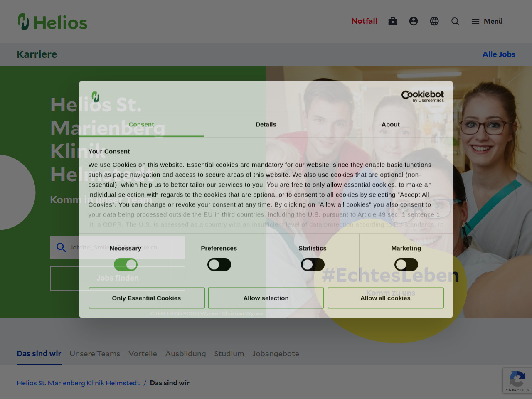
Task: Open the search magnifier in header
Action: [455, 21]
